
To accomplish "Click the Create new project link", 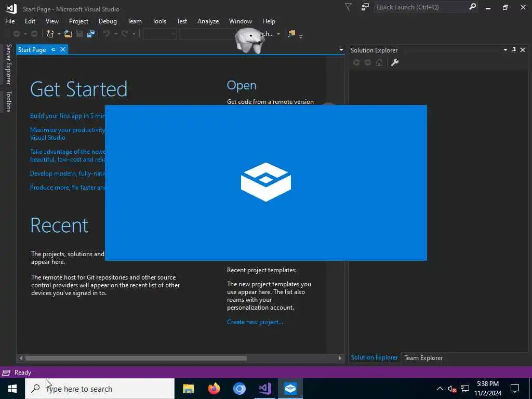I will click(x=255, y=322).
